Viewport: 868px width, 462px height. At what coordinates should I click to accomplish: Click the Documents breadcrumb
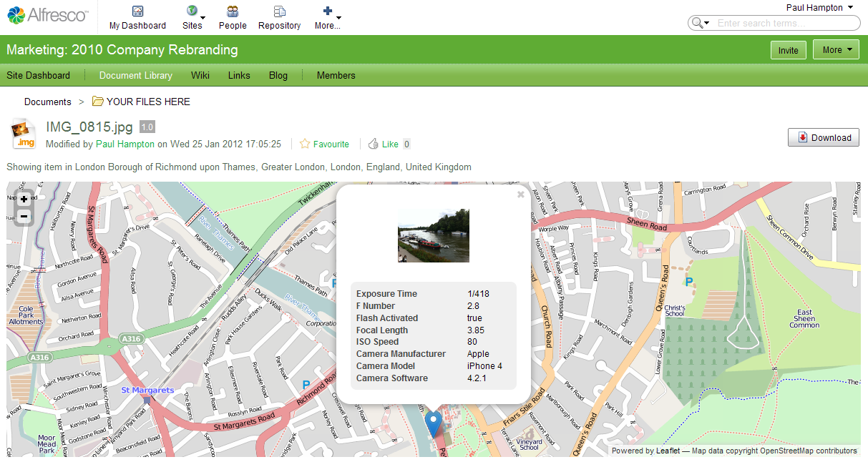[x=48, y=102]
